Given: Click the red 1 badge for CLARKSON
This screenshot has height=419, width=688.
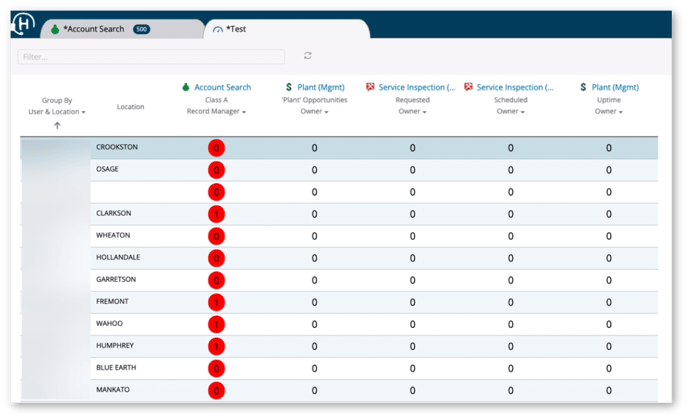Looking at the screenshot, I should click(216, 214).
